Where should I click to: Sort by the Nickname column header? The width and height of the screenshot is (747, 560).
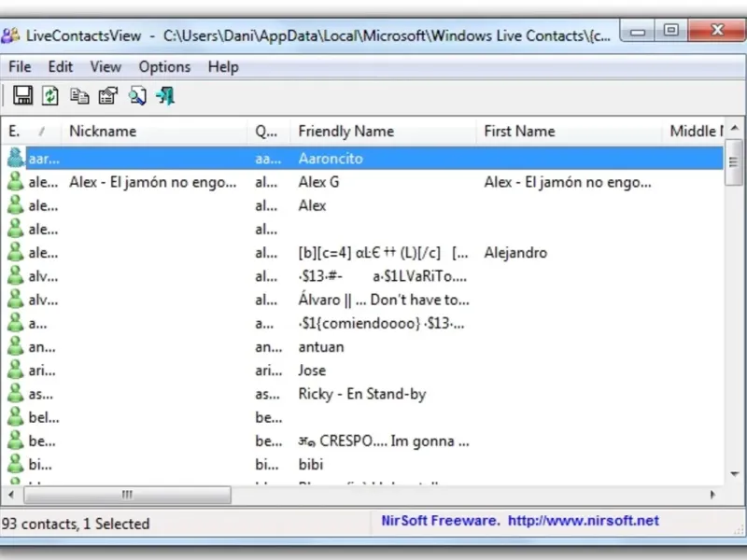point(154,131)
